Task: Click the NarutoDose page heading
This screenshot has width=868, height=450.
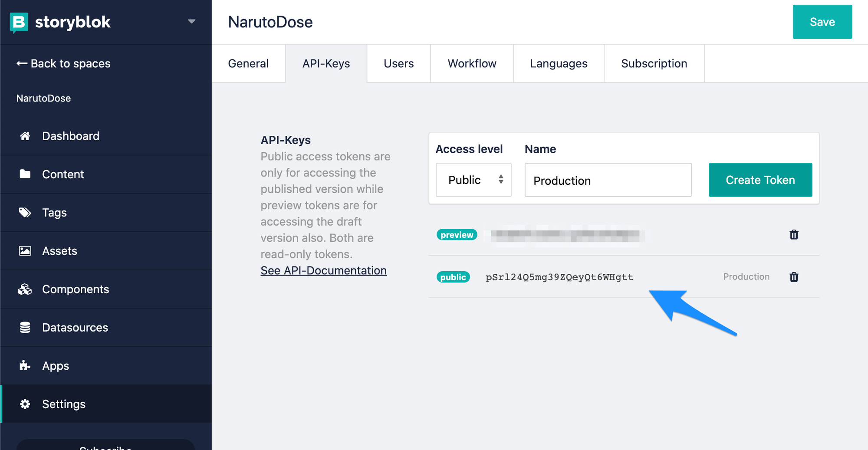Action: [270, 22]
